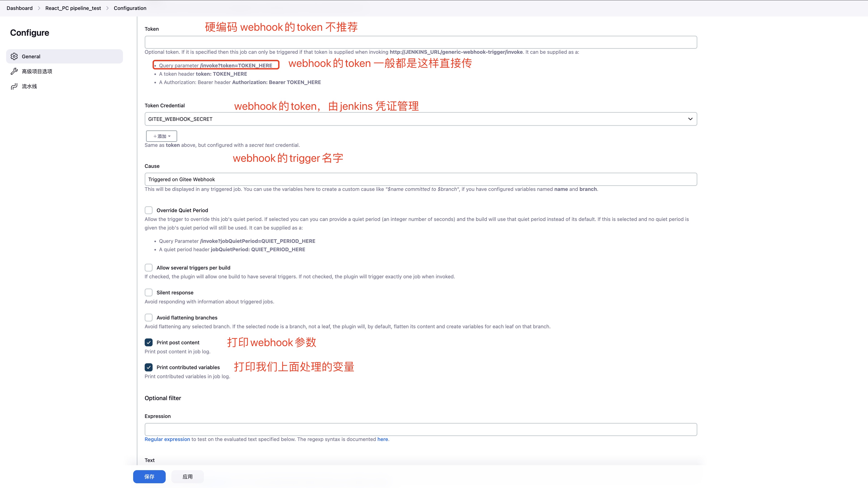Screen dimensions: 868x488
Task: Open React_PC pipeline_test breadcrumb
Action: coord(73,8)
